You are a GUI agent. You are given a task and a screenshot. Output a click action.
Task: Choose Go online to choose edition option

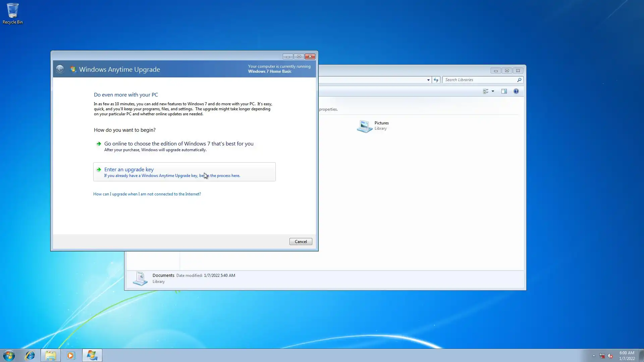point(178,144)
